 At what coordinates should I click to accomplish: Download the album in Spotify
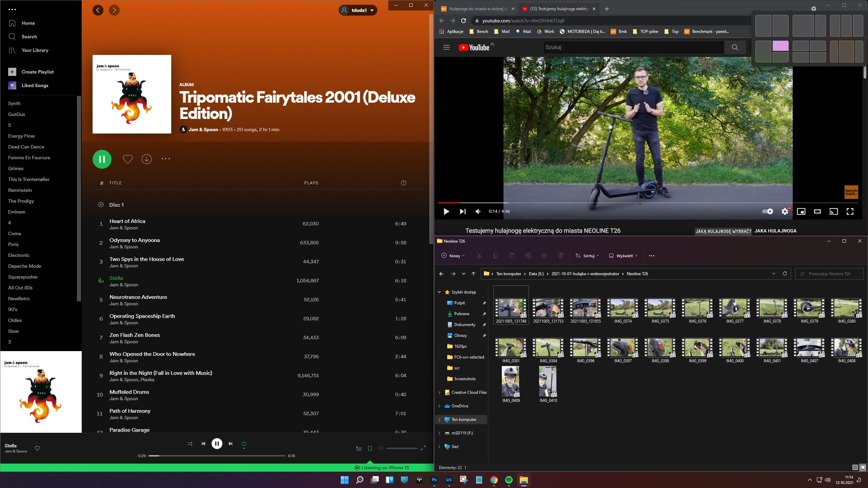coord(146,159)
